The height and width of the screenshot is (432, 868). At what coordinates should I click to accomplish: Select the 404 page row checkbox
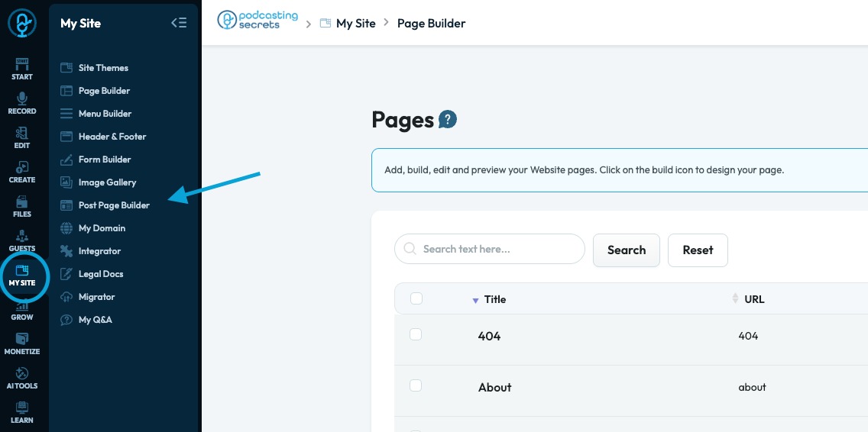(416, 334)
